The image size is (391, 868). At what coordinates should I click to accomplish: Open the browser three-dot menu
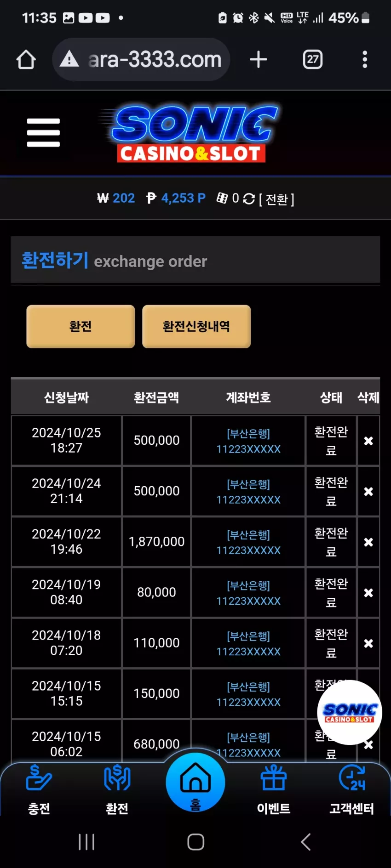[x=365, y=59]
